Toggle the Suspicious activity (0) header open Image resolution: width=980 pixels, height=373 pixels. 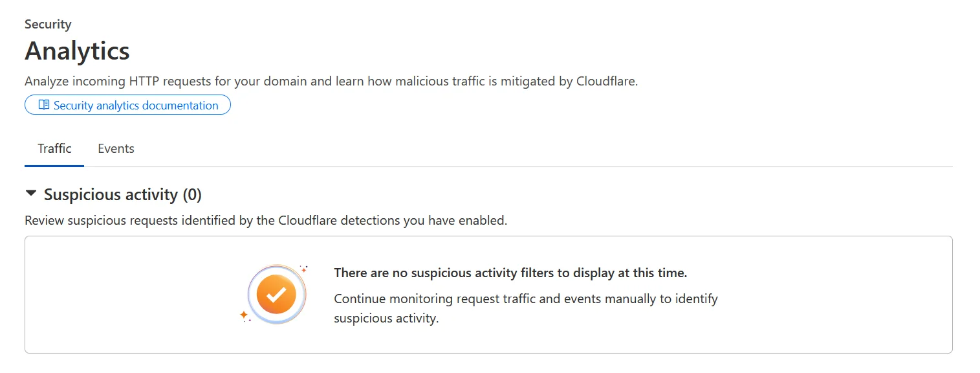tap(122, 194)
